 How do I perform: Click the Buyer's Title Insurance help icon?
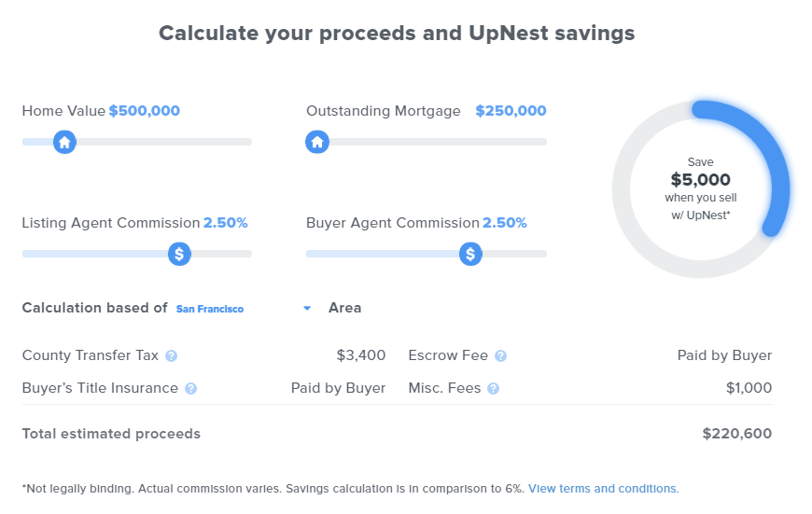coord(191,388)
